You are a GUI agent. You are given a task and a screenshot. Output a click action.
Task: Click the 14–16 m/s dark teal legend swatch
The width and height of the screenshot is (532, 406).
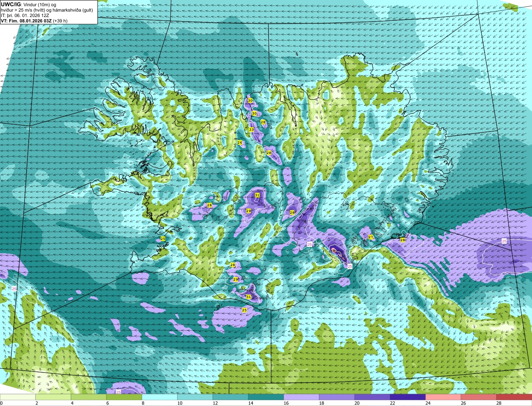point(266,397)
